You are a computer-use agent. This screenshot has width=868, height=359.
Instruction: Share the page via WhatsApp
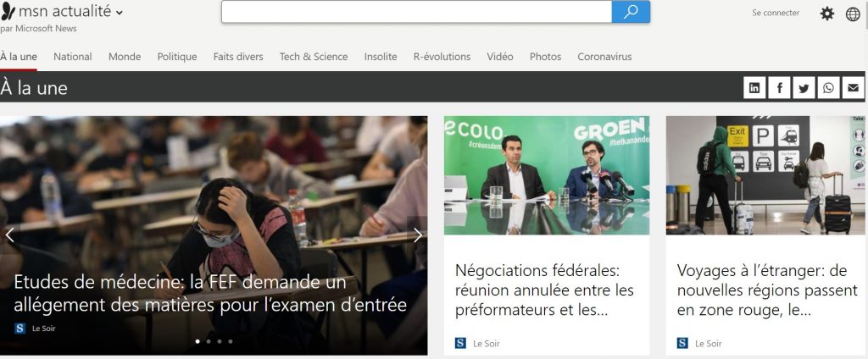pyautogui.click(x=829, y=88)
